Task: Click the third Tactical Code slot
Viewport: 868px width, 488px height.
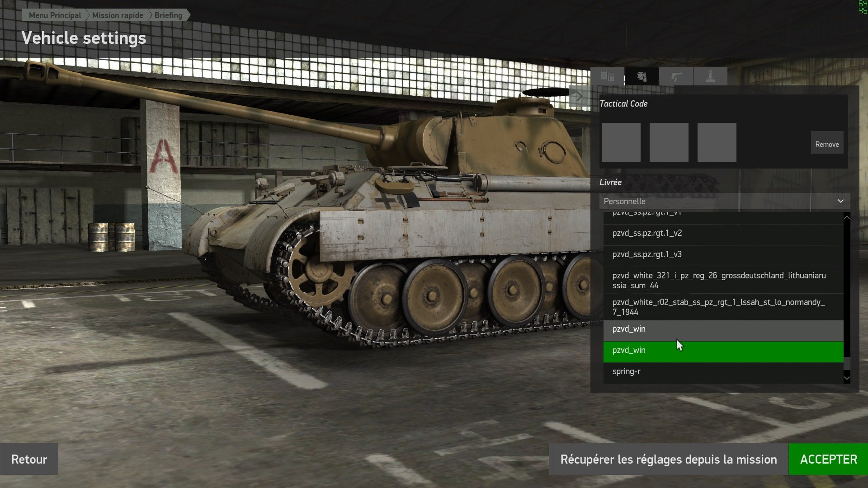Action: click(717, 142)
